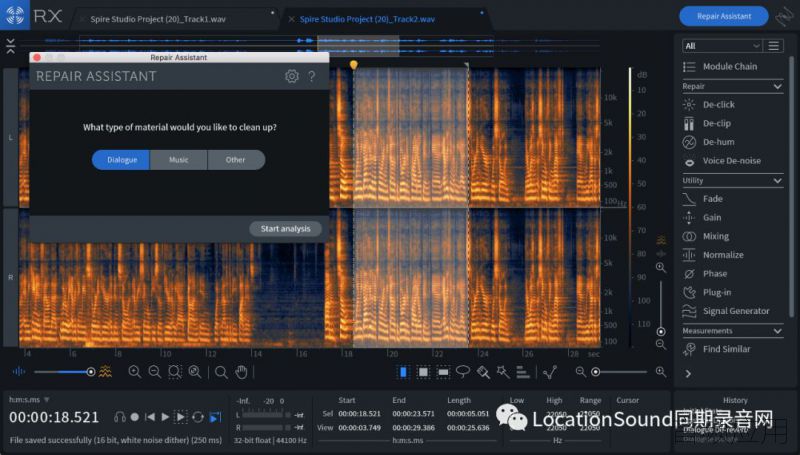Select the Harmonics selection tool
Screen dimensions: 800x455
523,372
